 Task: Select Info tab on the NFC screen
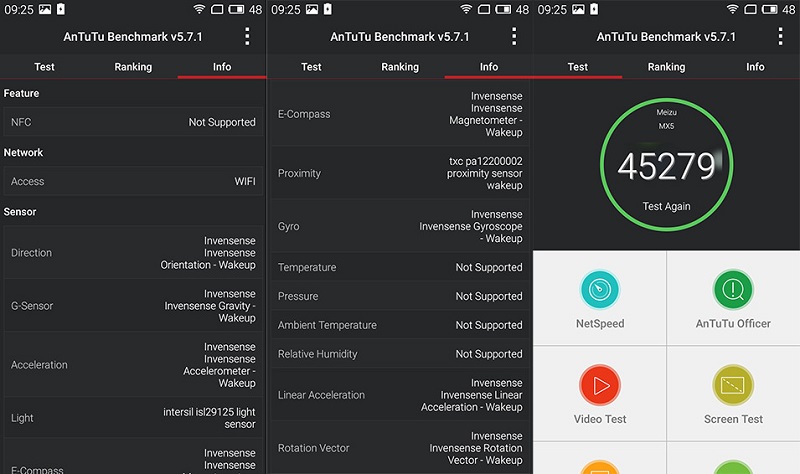(222, 67)
